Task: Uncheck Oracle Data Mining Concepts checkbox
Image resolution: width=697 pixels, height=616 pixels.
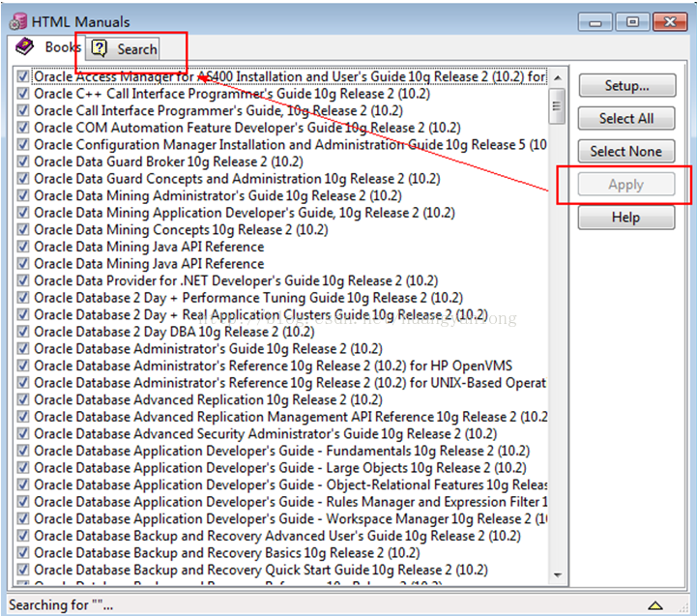Action: (x=22, y=229)
